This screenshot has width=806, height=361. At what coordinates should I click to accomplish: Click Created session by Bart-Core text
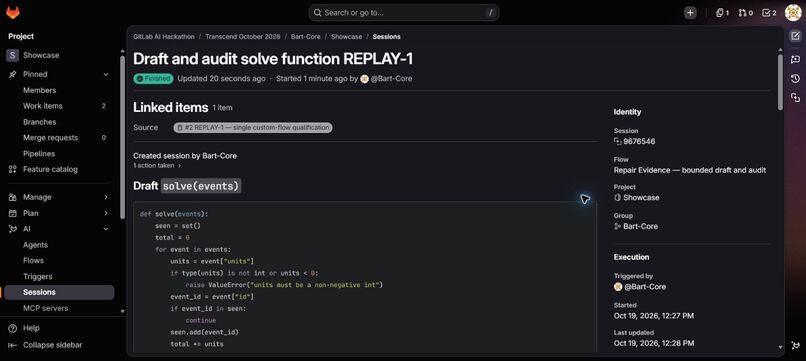pos(185,155)
